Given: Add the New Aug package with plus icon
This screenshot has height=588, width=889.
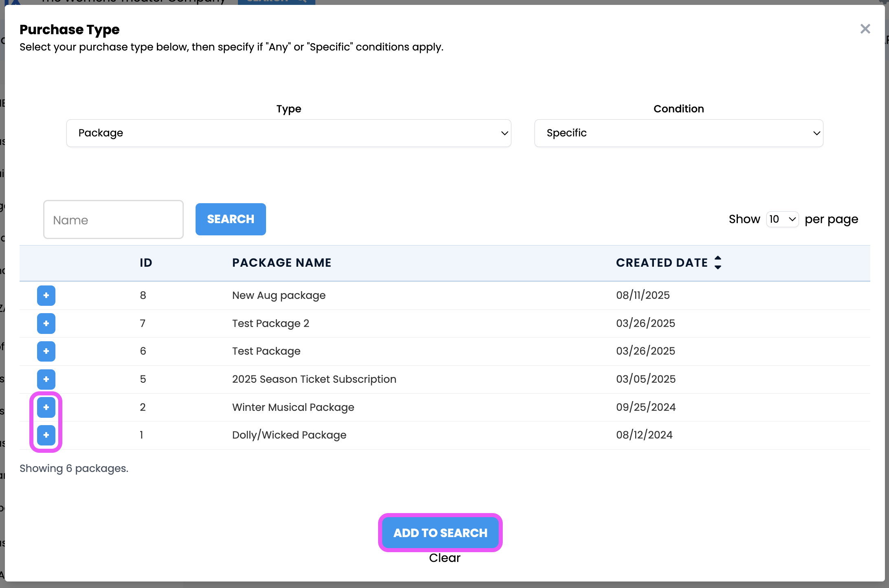Looking at the screenshot, I should pos(46,296).
